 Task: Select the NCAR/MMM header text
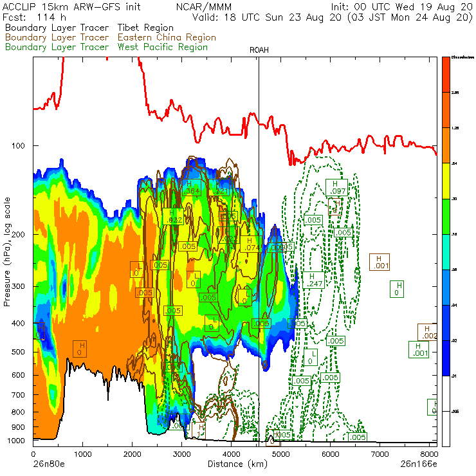point(204,6)
